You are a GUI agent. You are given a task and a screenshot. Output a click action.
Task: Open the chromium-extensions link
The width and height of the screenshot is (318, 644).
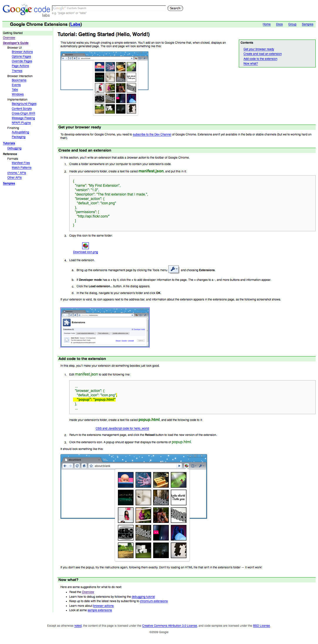[154, 601]
